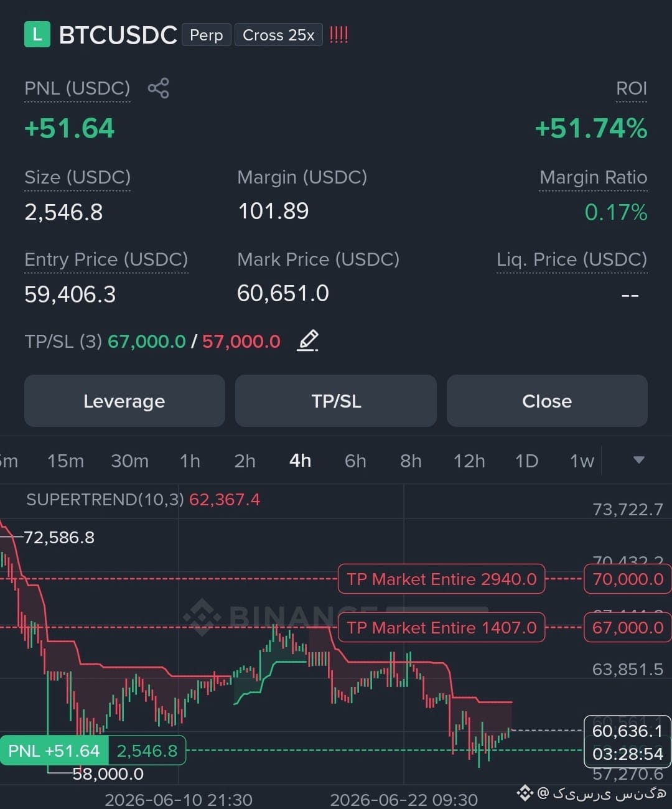Tap the 101.89 margin value

point(274,211)
